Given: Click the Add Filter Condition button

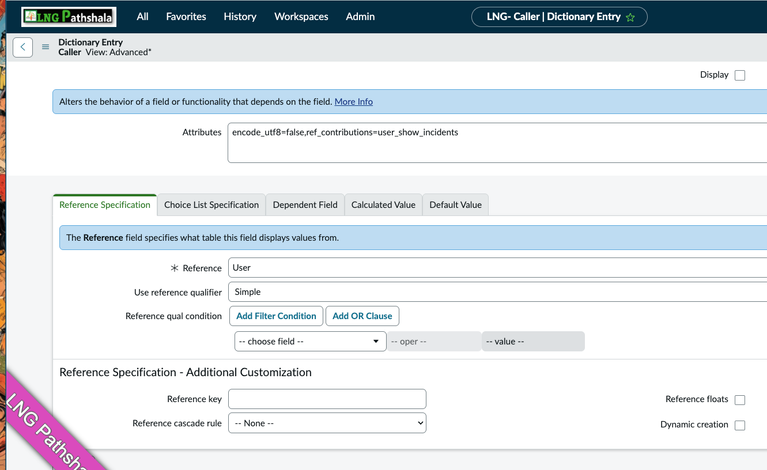Looking at the screenshot, I should pos(276,316).
